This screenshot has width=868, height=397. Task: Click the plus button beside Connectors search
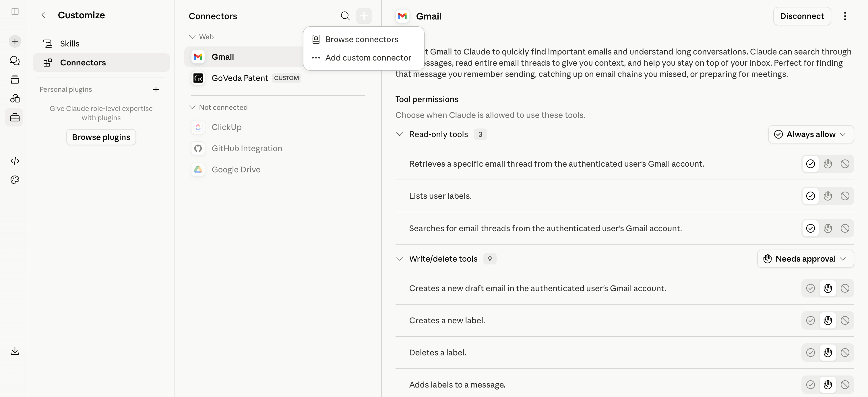(x=364, y=16)
